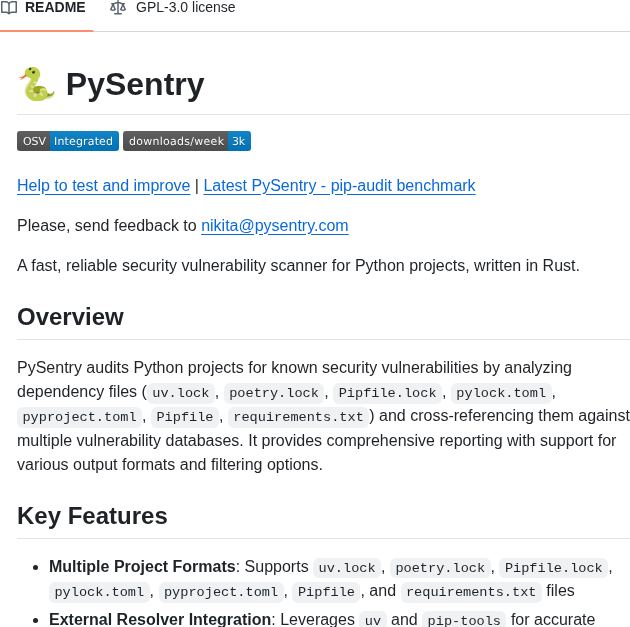This screenshot has width=630, height=627.
Task: Open the downloads/week 3k badge
Action: tap(187, 141)
